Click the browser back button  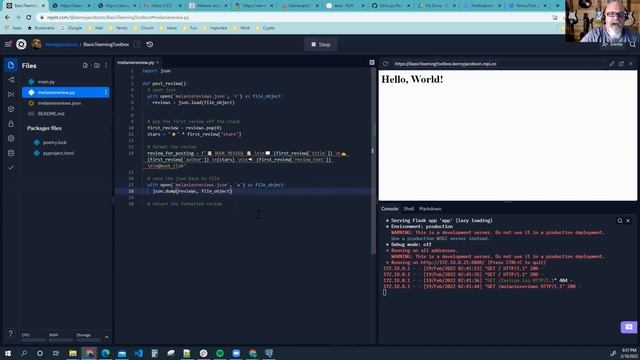[x=7, y=18]
